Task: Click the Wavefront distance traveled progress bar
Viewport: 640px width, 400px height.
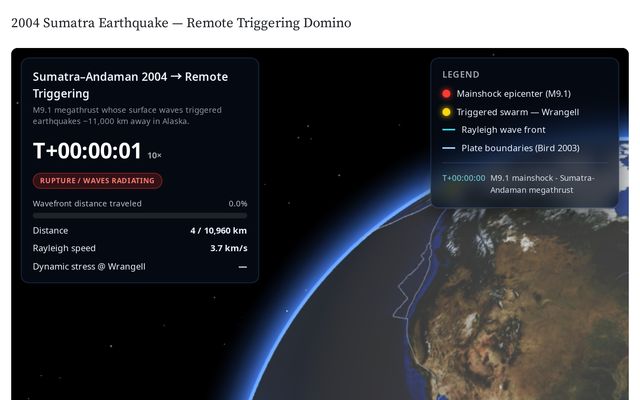Action: point(140,215)
